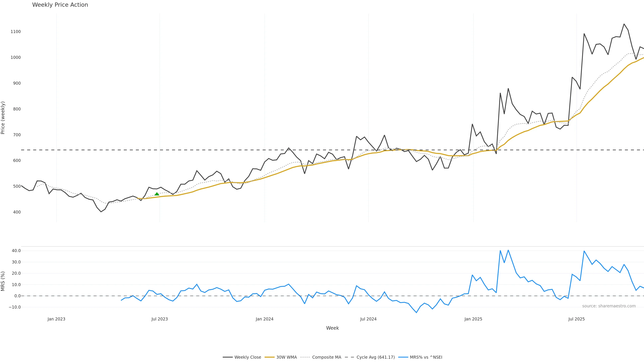
Task: Click the 1100 price tick label
Action: (15, 32)
